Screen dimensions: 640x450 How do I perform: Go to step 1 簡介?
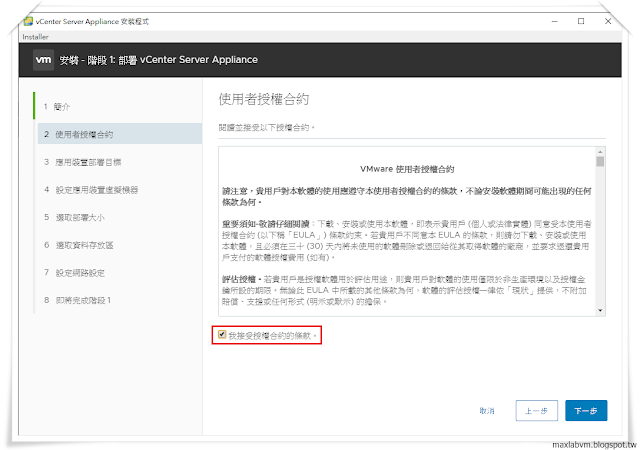tap(57, 107)
